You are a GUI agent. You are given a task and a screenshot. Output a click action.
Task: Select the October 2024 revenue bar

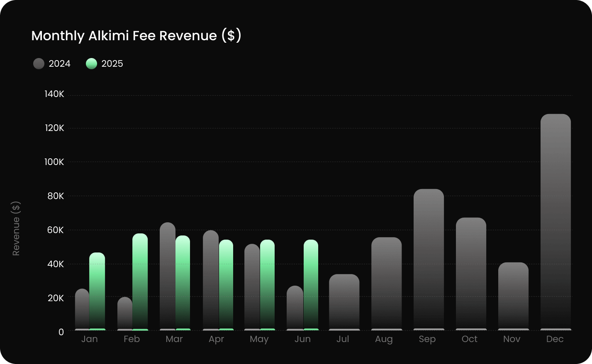click(x=471, y=274)
